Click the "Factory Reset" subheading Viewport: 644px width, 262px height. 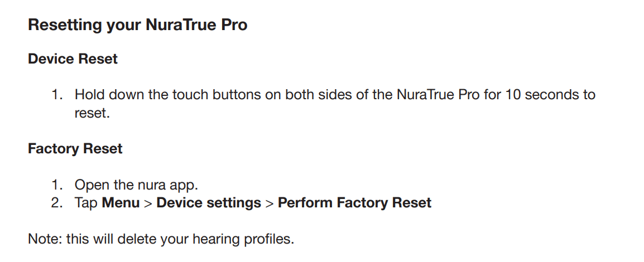[x=75, y=149]
